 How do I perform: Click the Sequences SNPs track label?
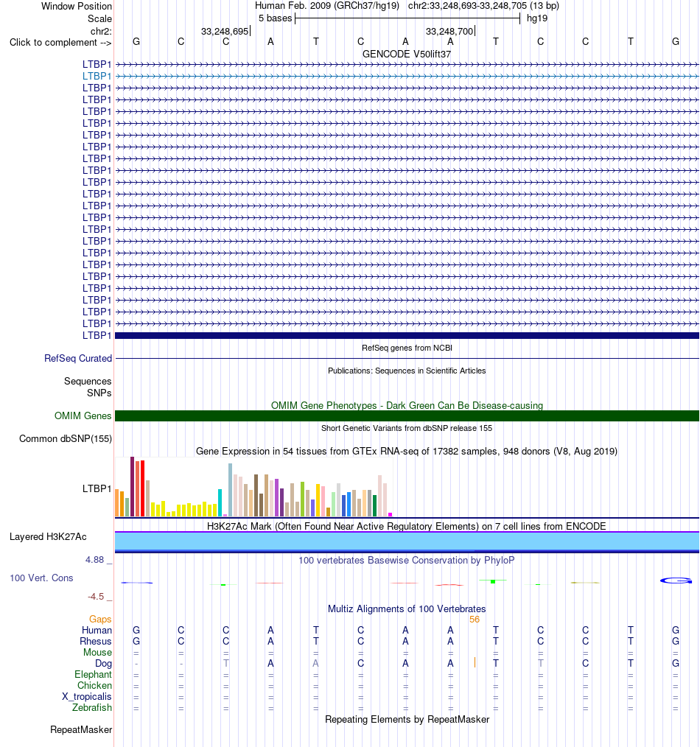(x=88, y=387)
